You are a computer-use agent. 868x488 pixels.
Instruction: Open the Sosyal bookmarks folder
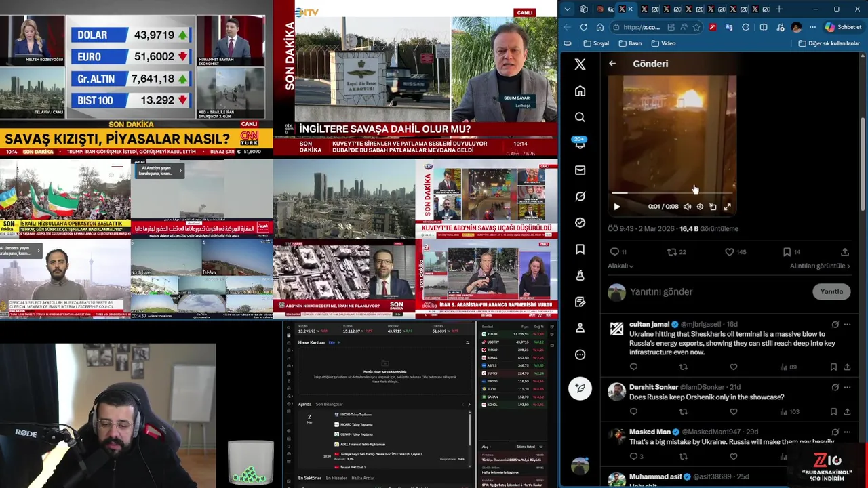point(595,43)
